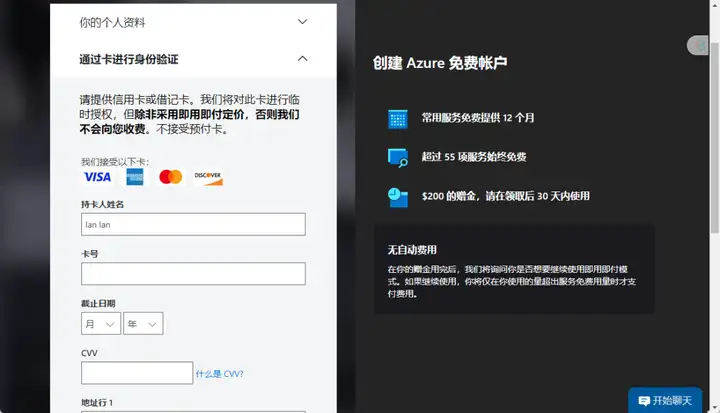Screen dimensions: 720x413
Task: Click the Discover card logo
Action: click(208, 177)
